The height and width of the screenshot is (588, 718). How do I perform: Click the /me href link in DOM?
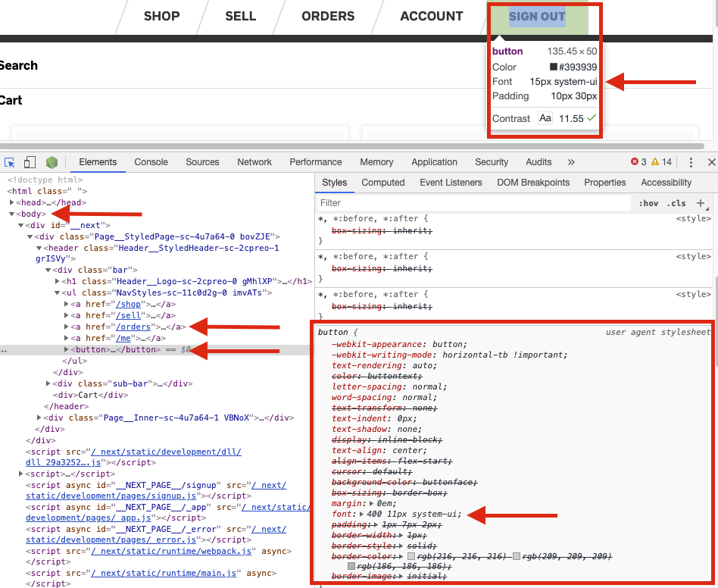pyautogui.click(x=123, y=339)
